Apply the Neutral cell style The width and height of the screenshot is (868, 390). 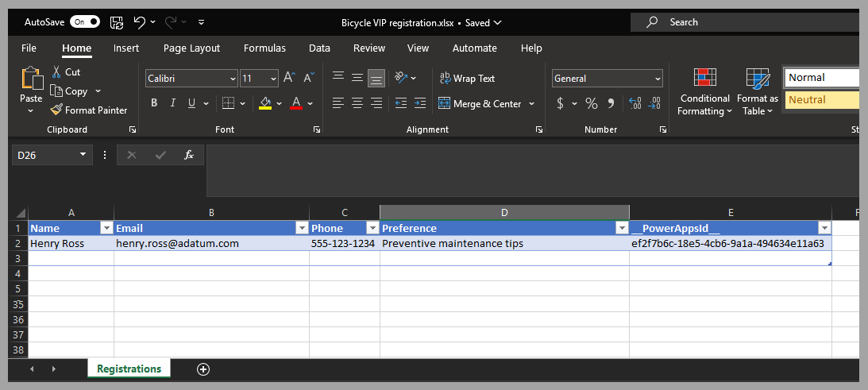pos(821,100)
